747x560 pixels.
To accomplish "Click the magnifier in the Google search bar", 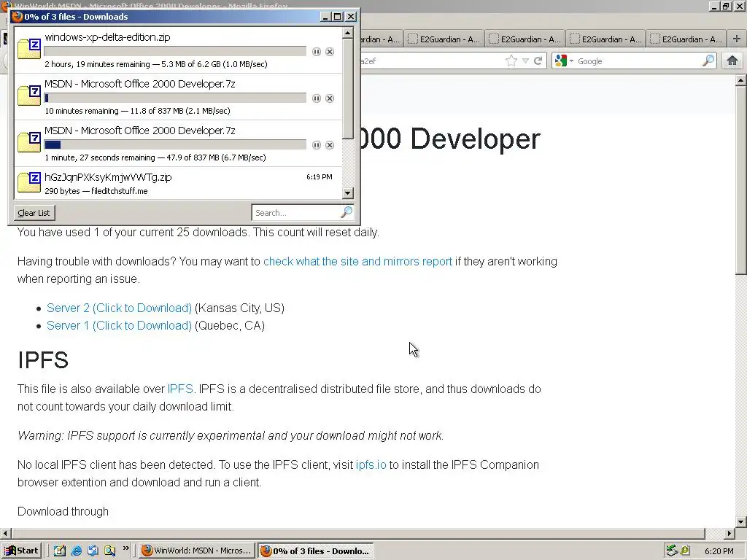I will click(708, 61).
